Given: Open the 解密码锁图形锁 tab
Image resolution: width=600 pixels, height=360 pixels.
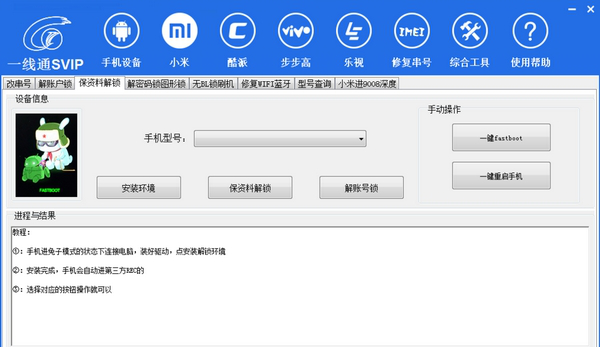Looking at the screenshot, I should pos(157,84).
